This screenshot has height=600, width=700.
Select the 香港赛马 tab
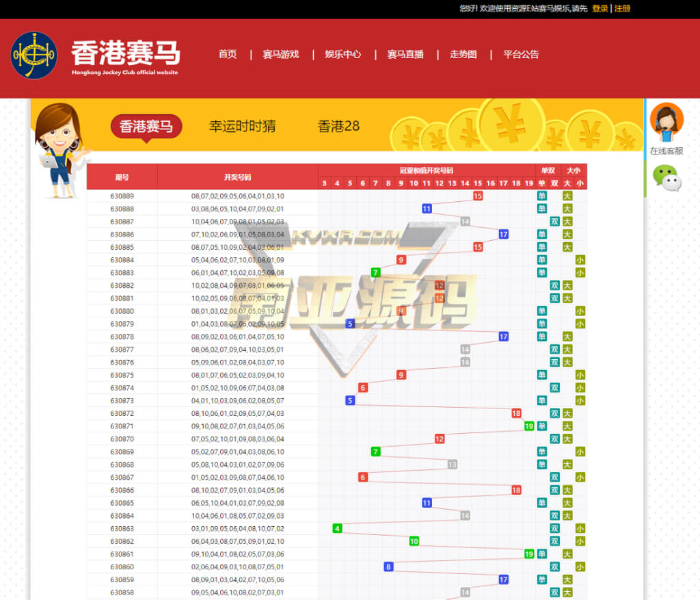[146, 127]
